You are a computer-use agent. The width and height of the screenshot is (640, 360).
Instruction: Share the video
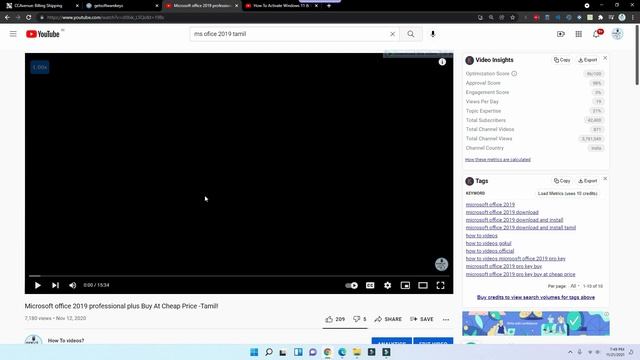point(388,319)
